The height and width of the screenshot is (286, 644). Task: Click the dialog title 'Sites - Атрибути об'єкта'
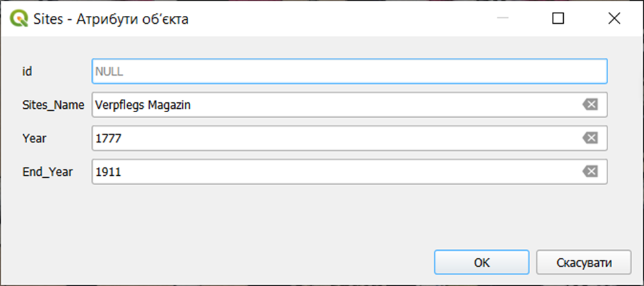coord(111,19)
